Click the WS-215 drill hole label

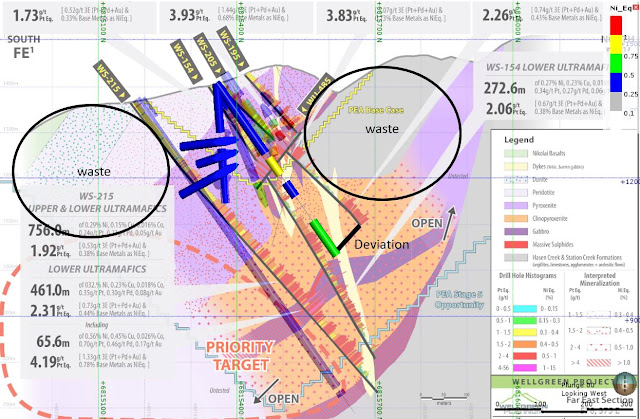pyautogui.click(x=112, y=81)
